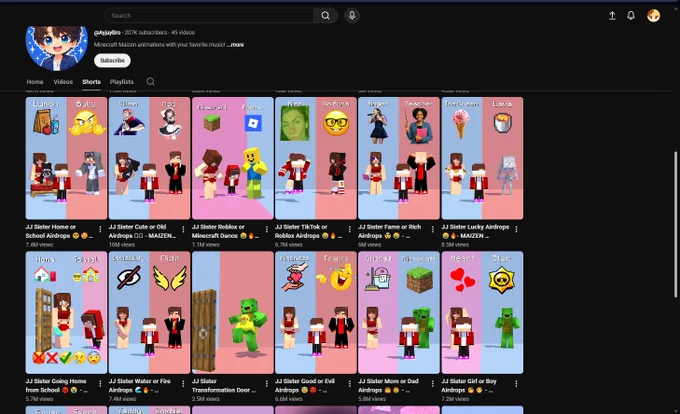The image size is (680, 414).
Task: Select the Shorts tab
Action: click(x=91, y=81)
